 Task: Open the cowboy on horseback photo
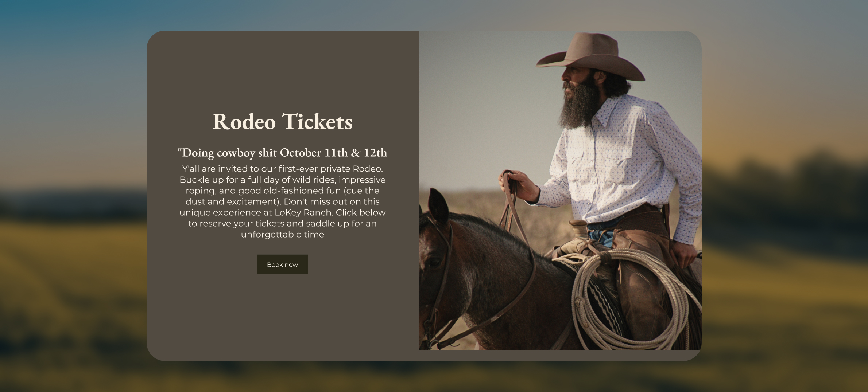click(x=560, y=190)
